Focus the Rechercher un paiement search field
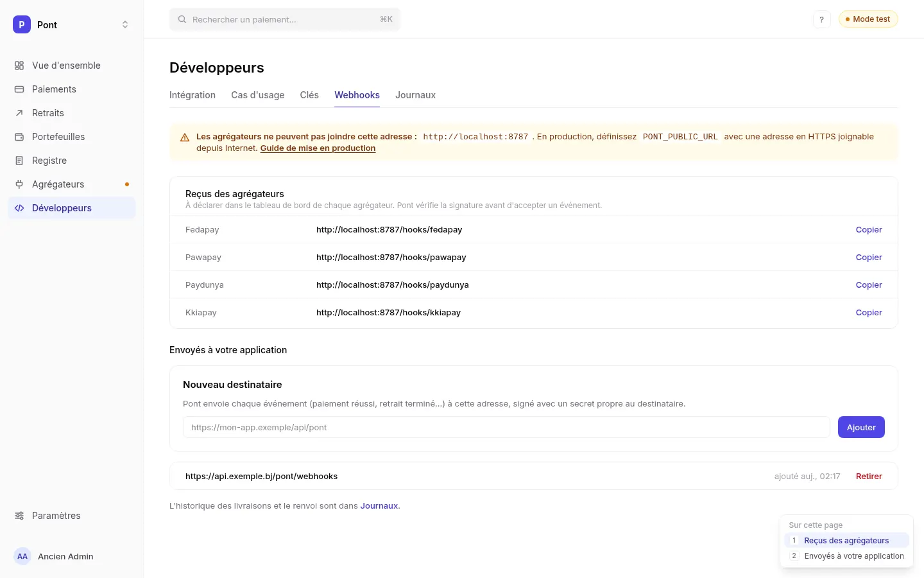The image size is (924, 578). pos(285,19)
